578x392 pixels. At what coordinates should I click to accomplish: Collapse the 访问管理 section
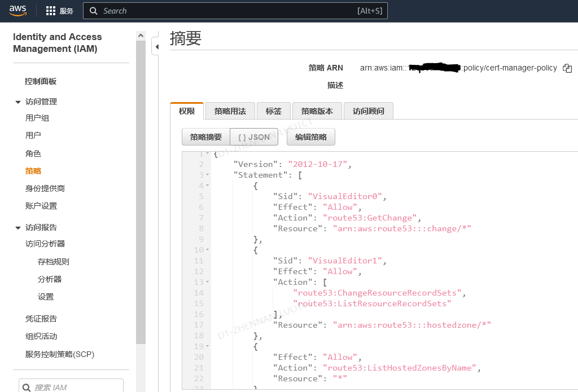point(19,102)
